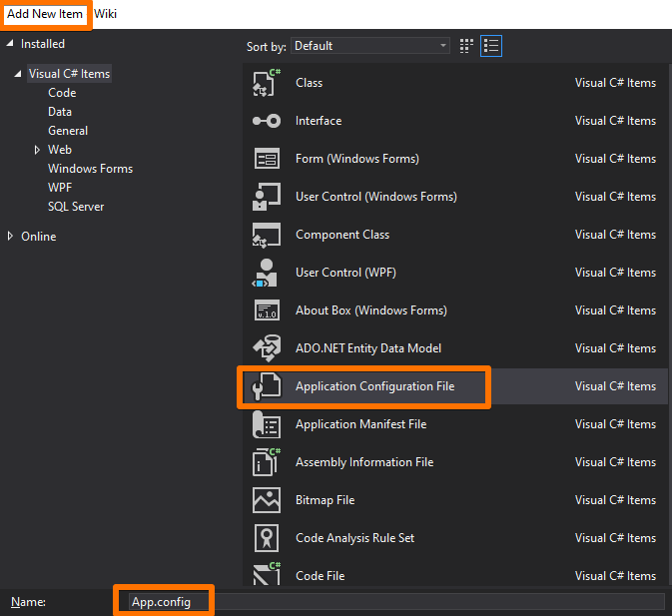Viewport: 672px width, 616px height.
Task: Click the Name input field
Action: (x=399, y=601)
